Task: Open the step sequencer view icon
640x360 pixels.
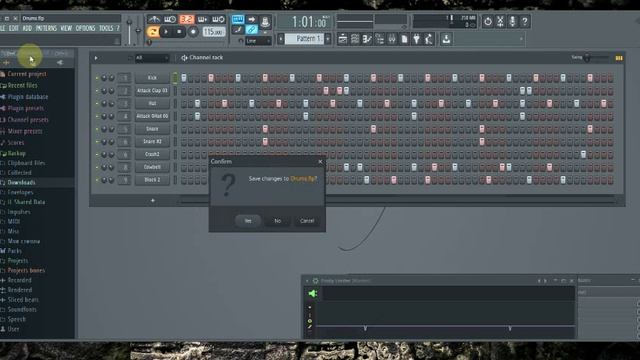Action: pos(355,39)
